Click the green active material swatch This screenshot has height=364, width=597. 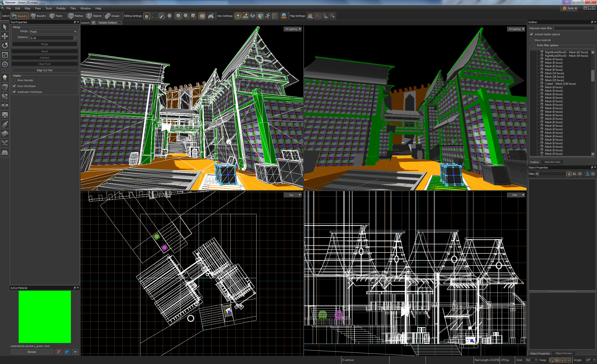[x=45, y=317]
